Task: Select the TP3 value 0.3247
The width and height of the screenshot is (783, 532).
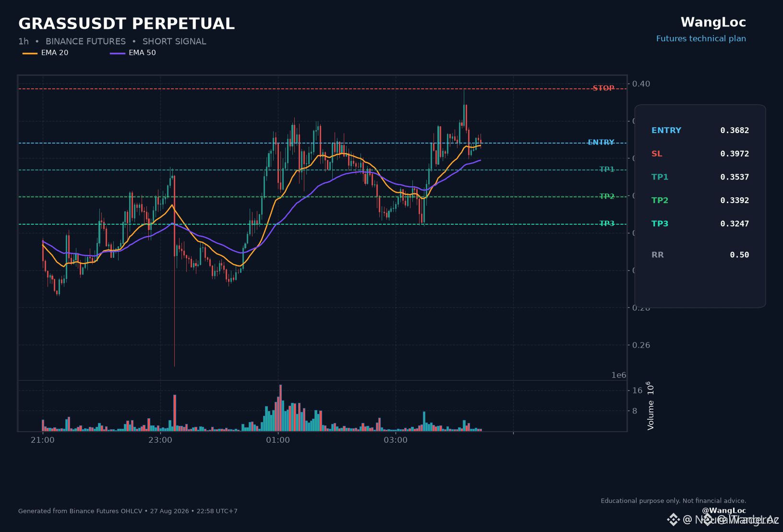Action: [735, 224]
